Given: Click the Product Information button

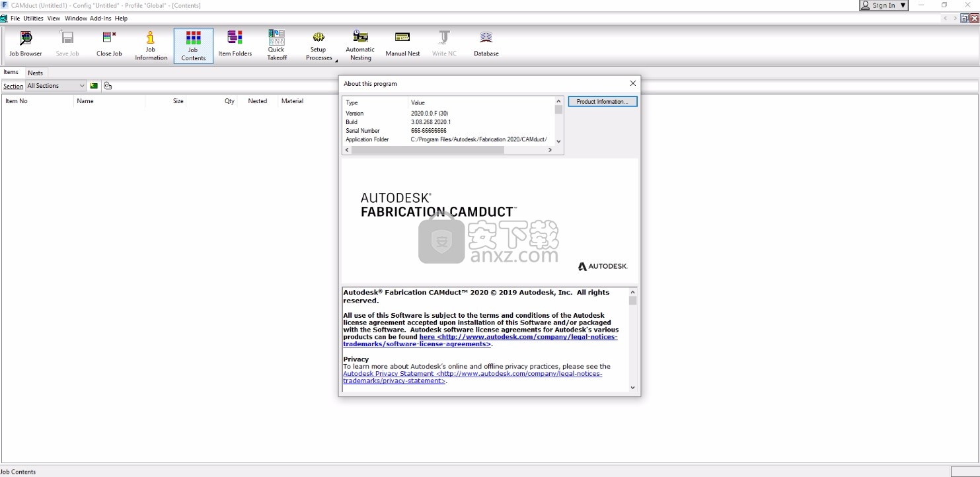Looking at the screenshot, I should coord(603,102).
